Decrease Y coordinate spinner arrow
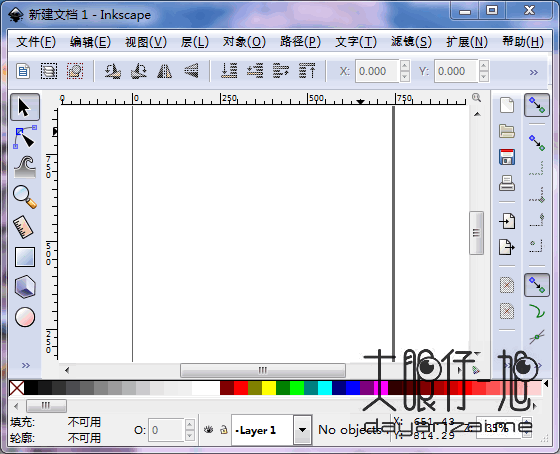560x454 pixels. point(484,77)
